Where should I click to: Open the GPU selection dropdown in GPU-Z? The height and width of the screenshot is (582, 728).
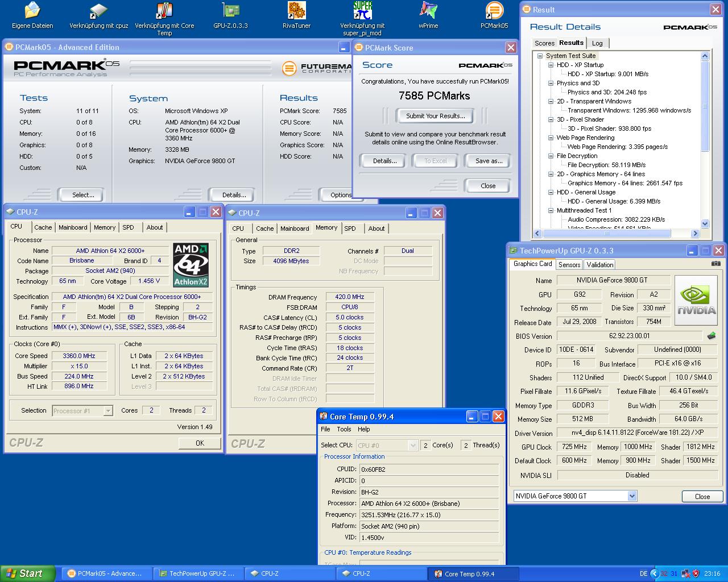click(x=632, y=496)
